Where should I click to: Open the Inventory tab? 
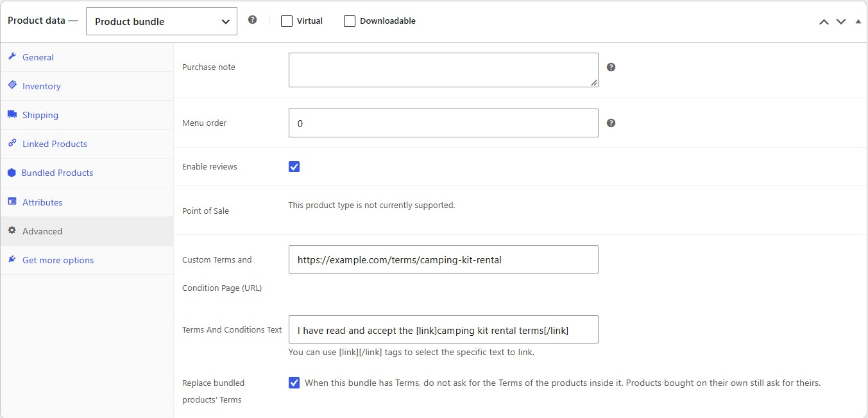[87, 86]
